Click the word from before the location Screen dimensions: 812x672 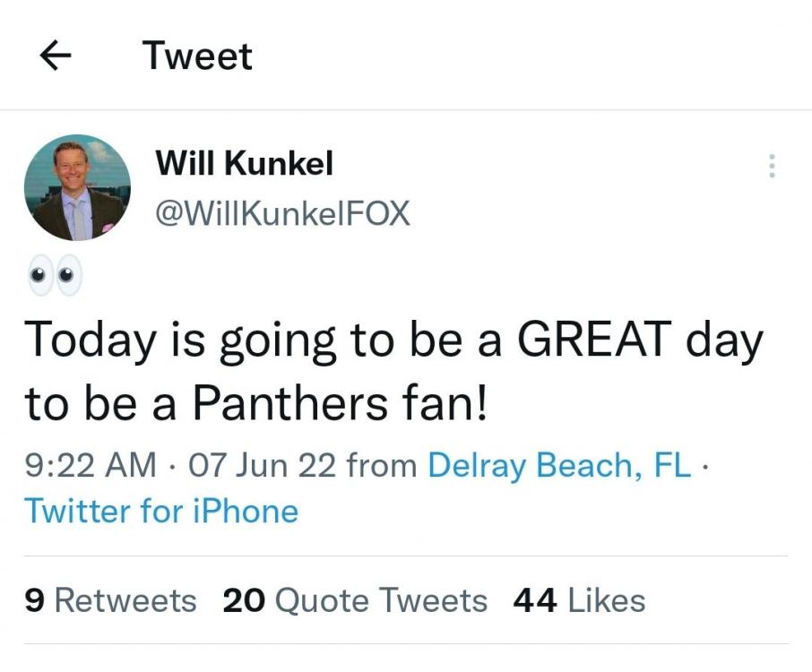pyautogui.click(x=381, y=465)
